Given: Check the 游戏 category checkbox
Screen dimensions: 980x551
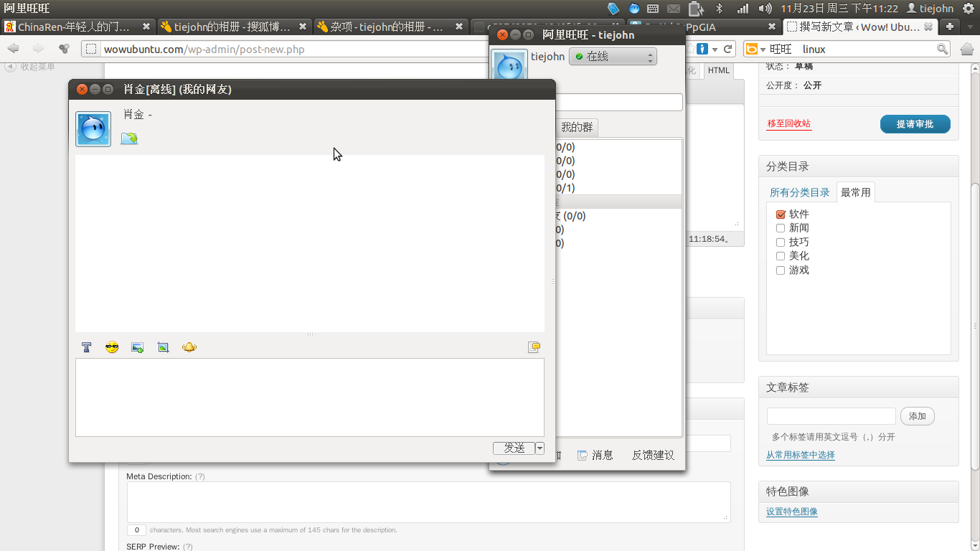Looking at the screenshot, I should click(781, 270).
